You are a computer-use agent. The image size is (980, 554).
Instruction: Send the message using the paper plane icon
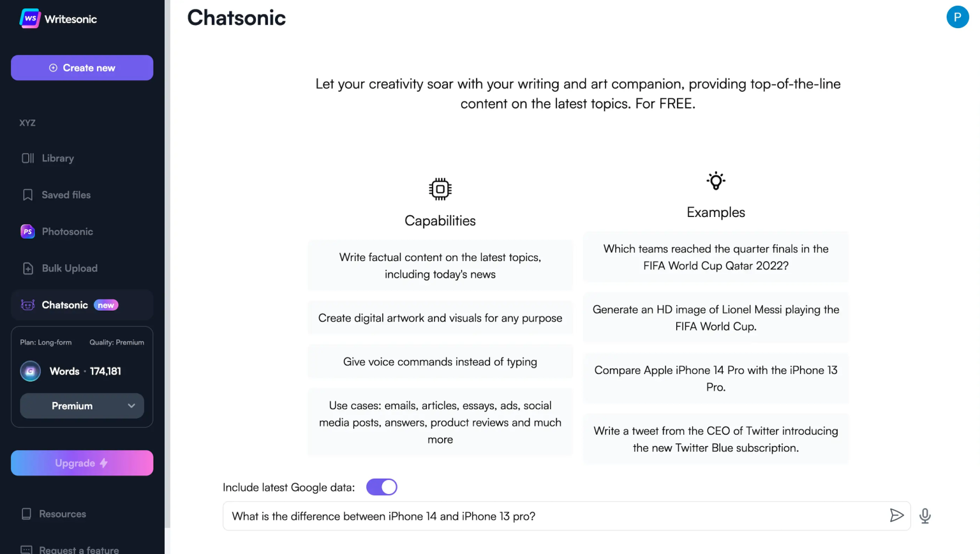coord(897,515)
